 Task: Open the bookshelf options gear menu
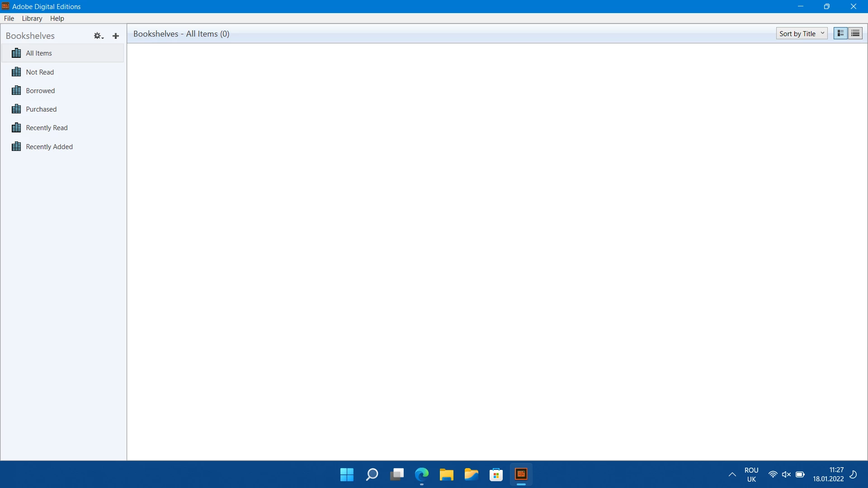click(x=98, y=36)
